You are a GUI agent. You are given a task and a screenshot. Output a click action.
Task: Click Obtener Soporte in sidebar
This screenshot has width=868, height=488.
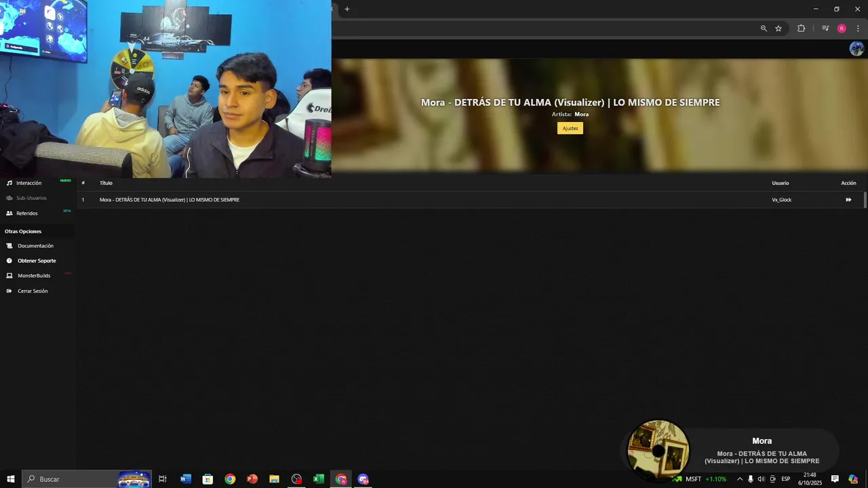pos(37,260)
